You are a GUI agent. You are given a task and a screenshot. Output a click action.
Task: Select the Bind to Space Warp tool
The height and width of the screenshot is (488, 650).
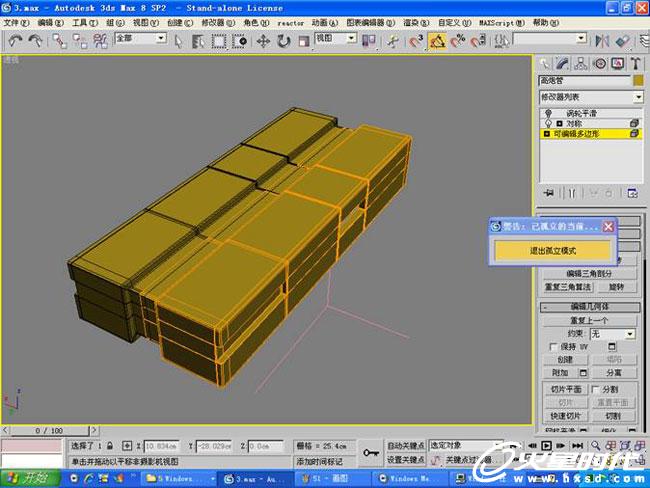tap(100, 41)
